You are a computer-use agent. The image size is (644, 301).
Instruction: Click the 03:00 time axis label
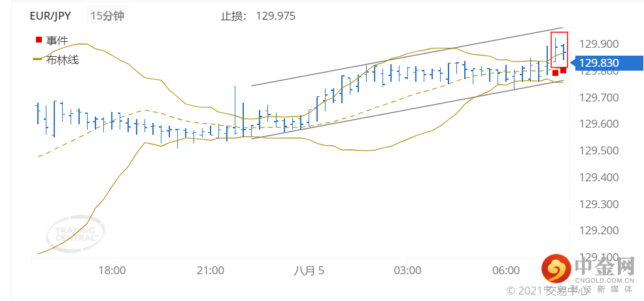click(x=406, y=270)
